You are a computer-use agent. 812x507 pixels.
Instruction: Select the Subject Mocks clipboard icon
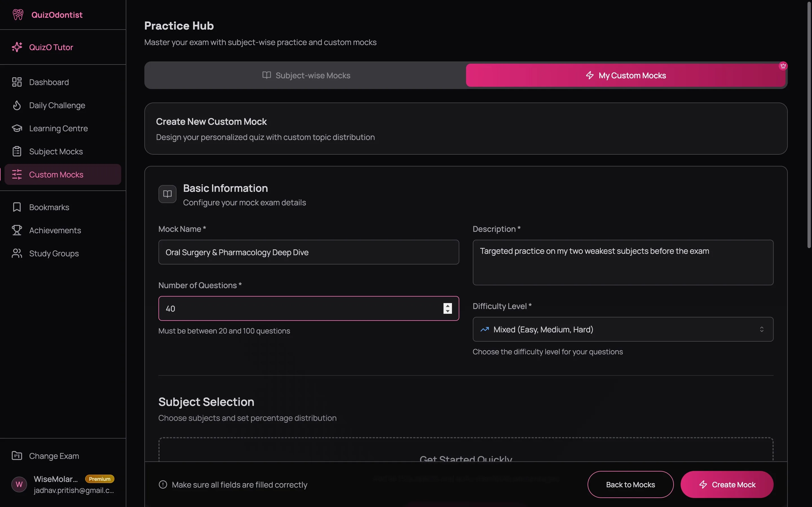(x=17, y=151)
